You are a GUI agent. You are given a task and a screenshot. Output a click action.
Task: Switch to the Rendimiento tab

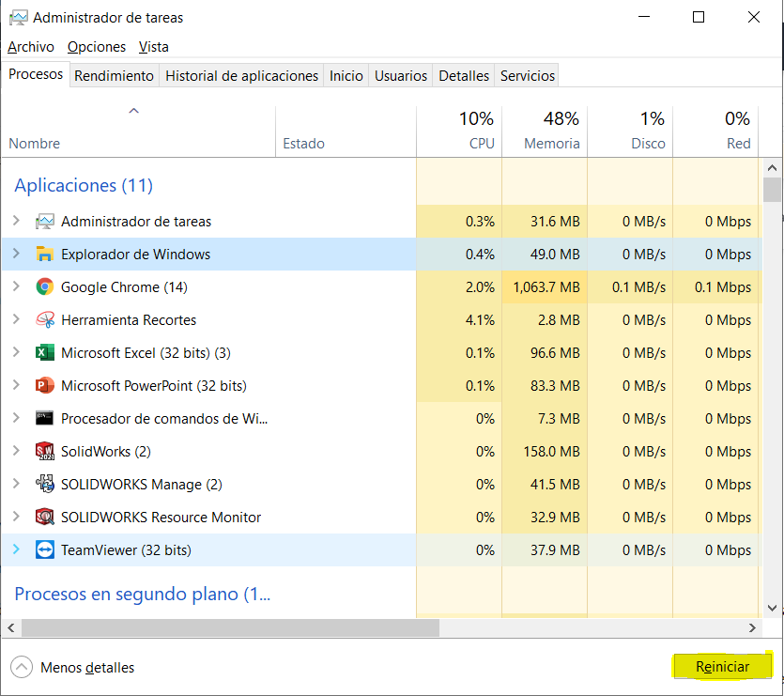(114, 75)
